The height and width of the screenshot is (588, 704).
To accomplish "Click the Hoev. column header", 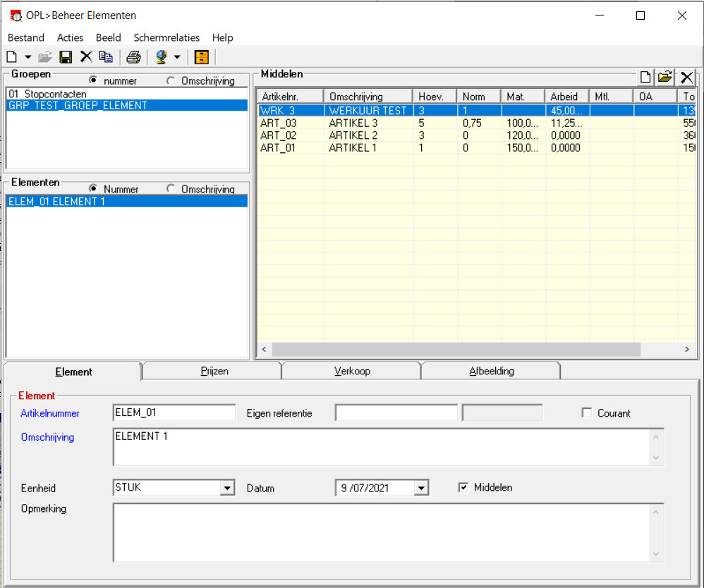I will 435,97.
